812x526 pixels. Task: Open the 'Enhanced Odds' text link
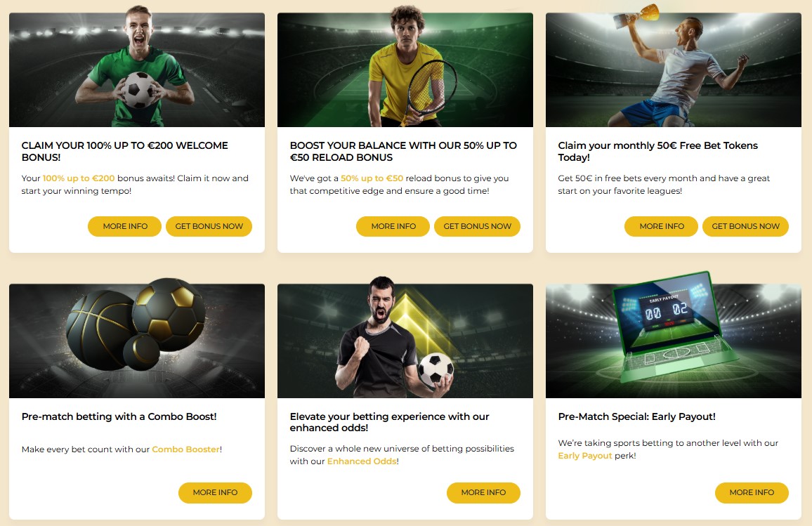pos(362,461)
